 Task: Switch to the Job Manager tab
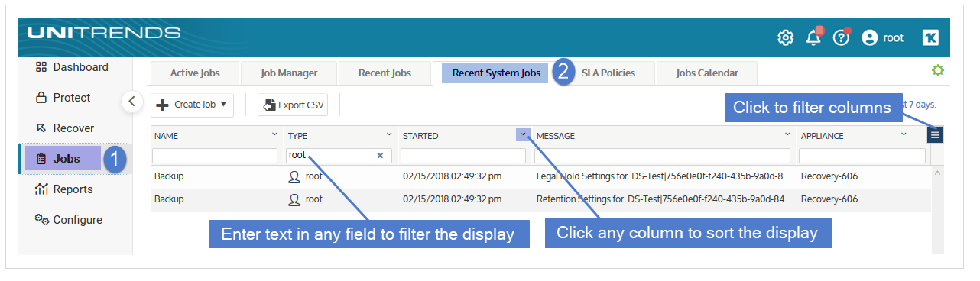point(289,73)
